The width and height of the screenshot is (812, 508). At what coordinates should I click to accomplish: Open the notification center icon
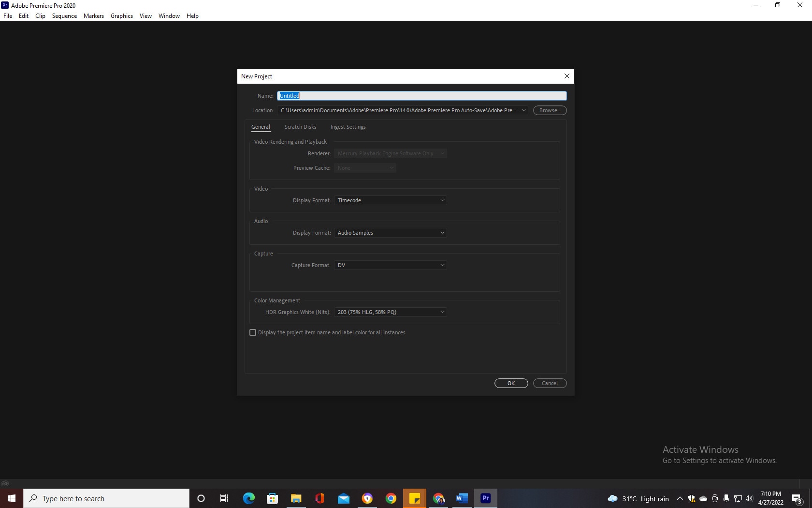797,499
